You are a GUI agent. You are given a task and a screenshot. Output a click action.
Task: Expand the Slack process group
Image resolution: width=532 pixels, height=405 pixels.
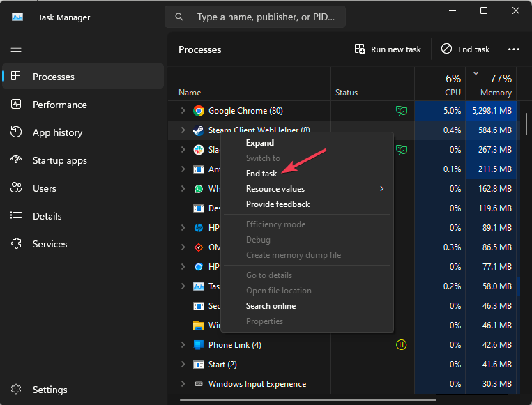183,150
